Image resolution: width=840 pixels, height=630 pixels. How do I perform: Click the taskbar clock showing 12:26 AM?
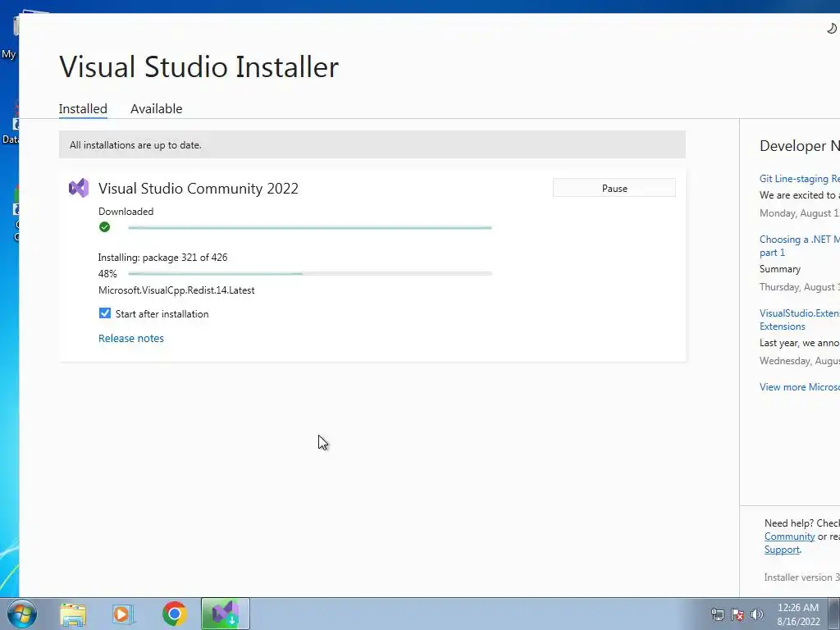tap(798, 614)
